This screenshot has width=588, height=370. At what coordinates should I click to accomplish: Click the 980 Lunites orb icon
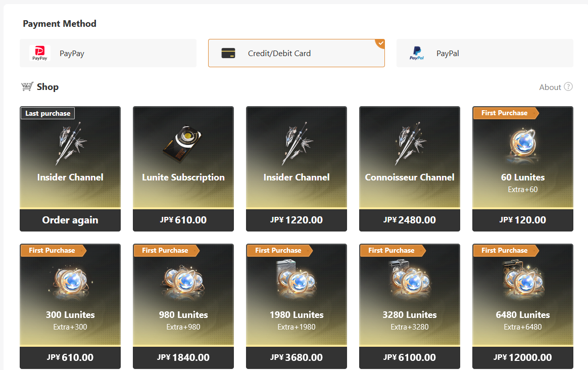[x=183, y=282]
